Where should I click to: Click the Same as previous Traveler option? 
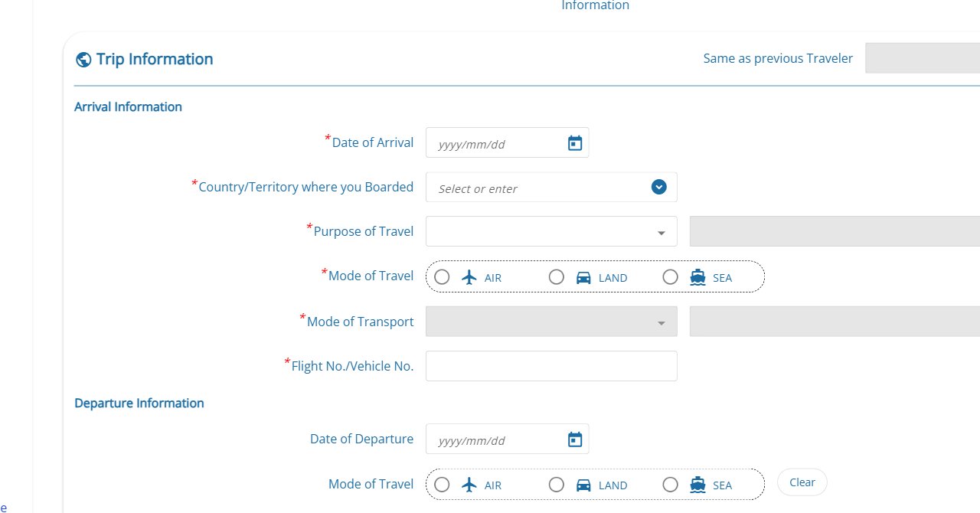coord(778,57)
